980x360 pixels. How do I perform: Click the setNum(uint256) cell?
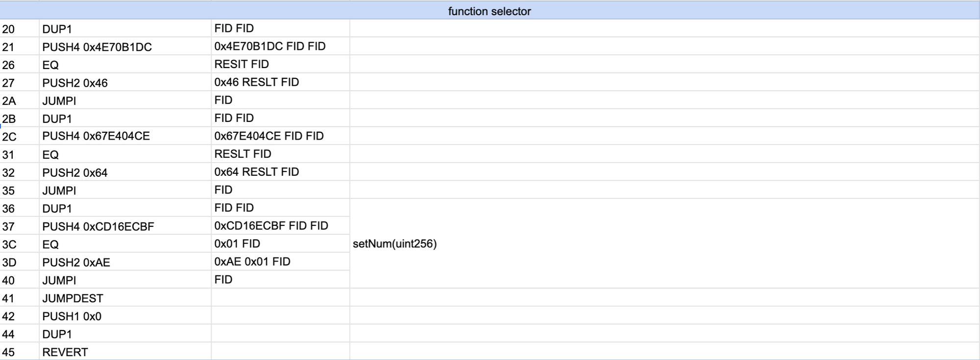tap(665, 243)
